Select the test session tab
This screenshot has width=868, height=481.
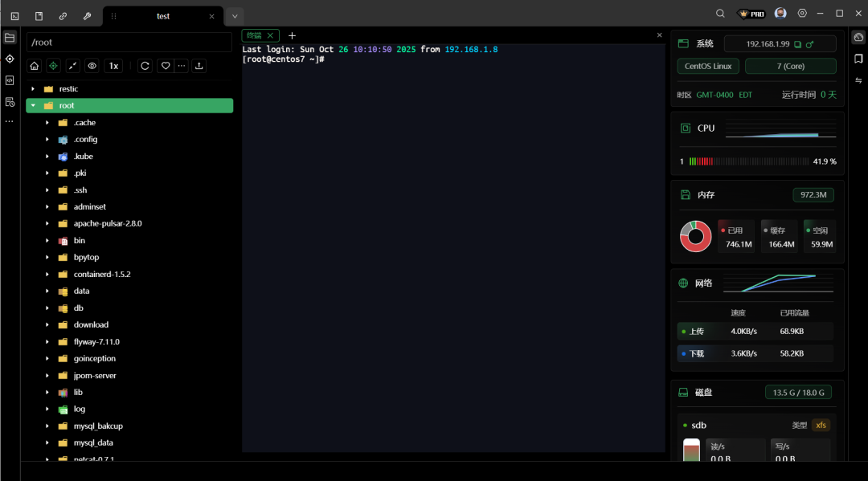point(162,16)
